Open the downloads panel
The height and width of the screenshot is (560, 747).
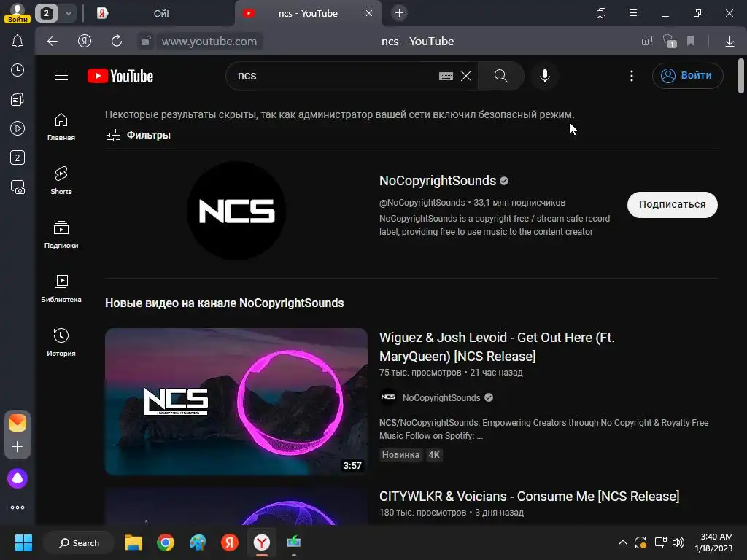tap(729, 42)
